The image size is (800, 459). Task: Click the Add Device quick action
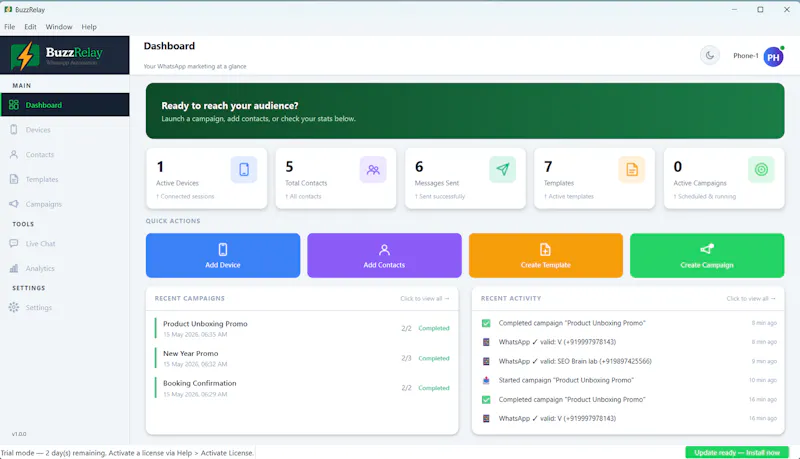pos(223,256)
